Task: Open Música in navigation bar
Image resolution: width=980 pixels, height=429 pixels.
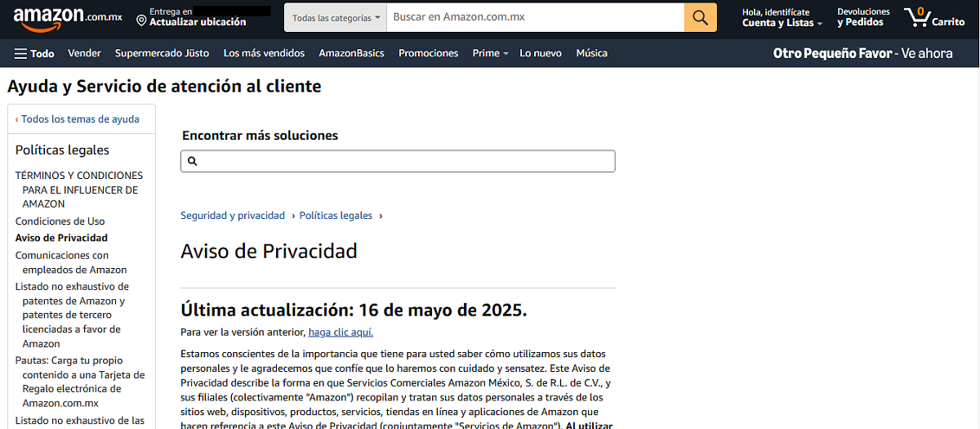Action: 591,53
